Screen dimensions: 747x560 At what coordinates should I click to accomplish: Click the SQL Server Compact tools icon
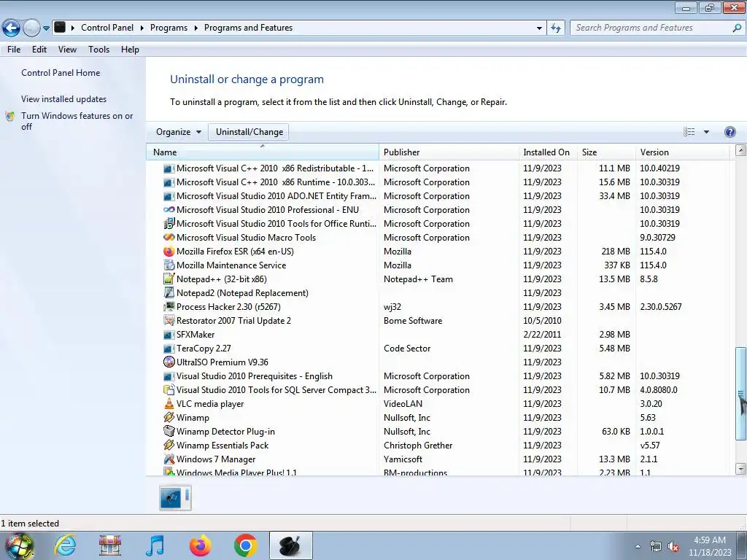click(169, 389)
